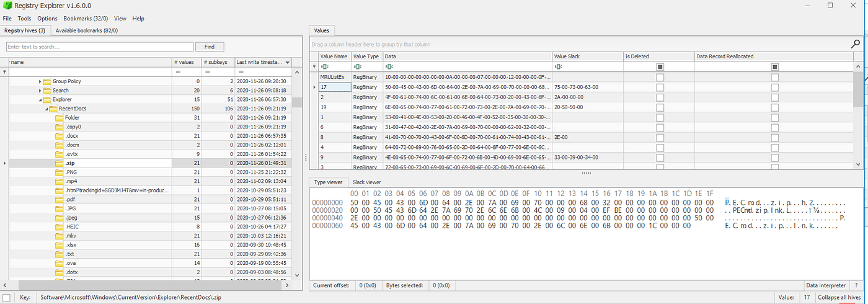
Task: Select the Type viewer tab
Action: click(x=328, y=182)
